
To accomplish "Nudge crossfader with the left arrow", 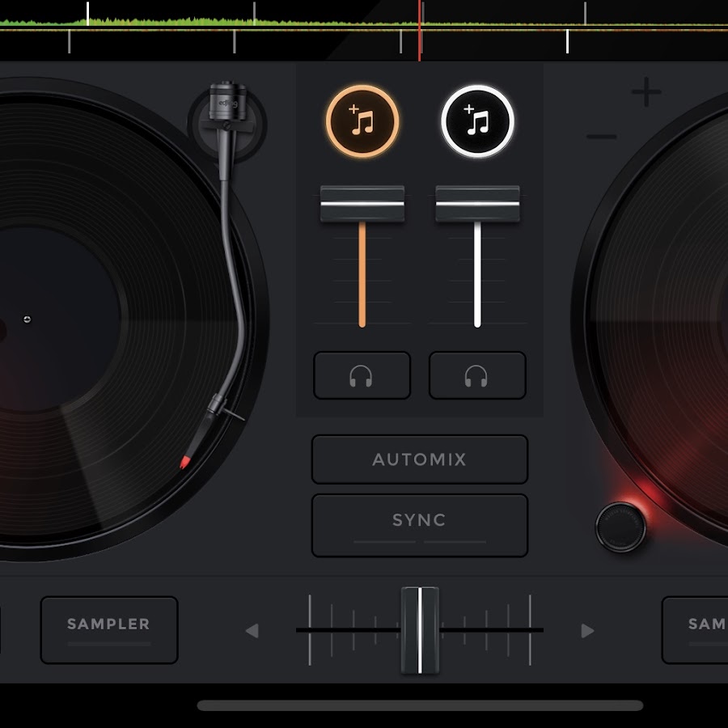I will pos(252,630).
